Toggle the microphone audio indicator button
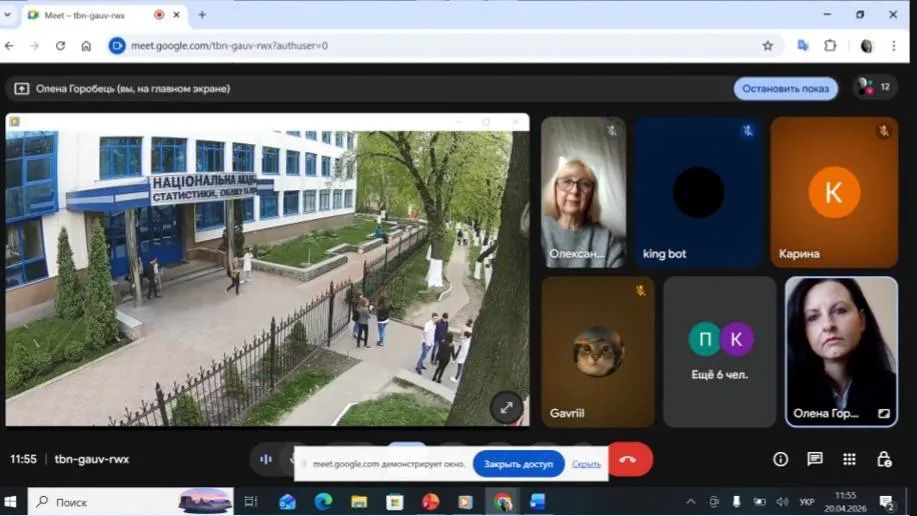This screenshot has height=516, width=917. (266, 459)
